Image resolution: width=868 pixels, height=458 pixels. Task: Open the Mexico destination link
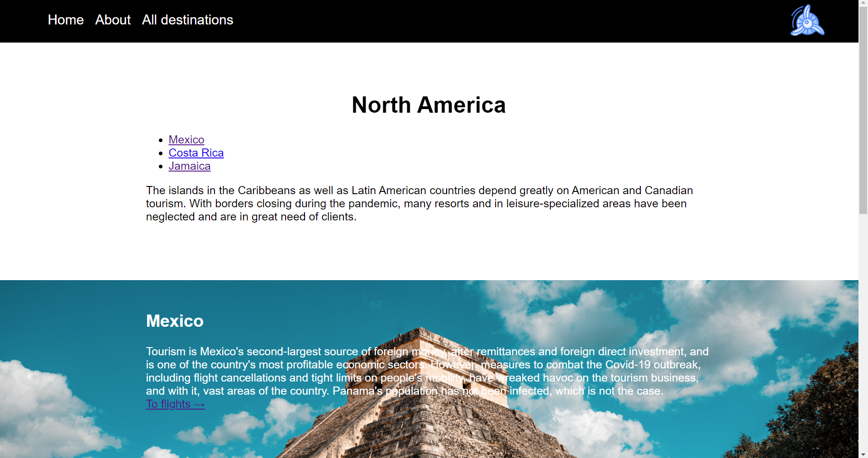(x=186, y=140)
